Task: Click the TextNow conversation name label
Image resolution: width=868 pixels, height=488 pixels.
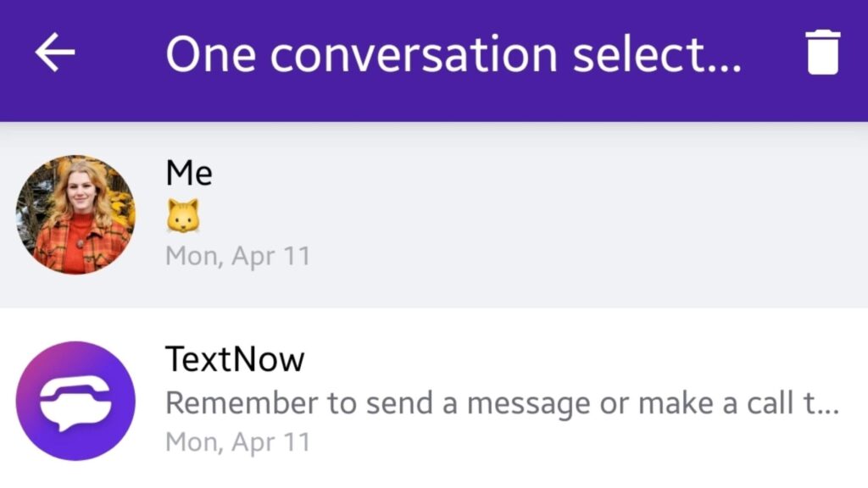Action: pyautogui.click(x=235, y=358)
